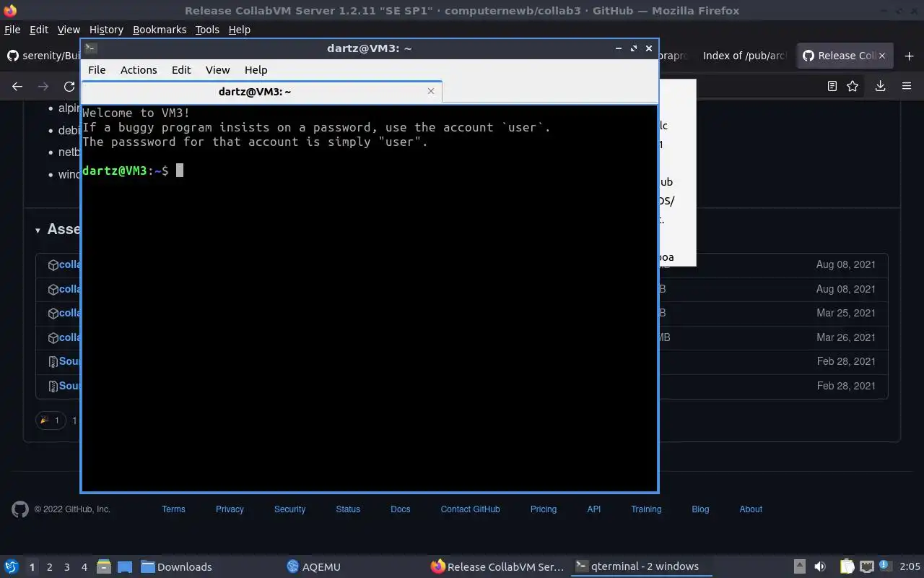Screen dimensions: 924x578
Task: Open a new Firefox tab with plus
Action: pos(908,56)
